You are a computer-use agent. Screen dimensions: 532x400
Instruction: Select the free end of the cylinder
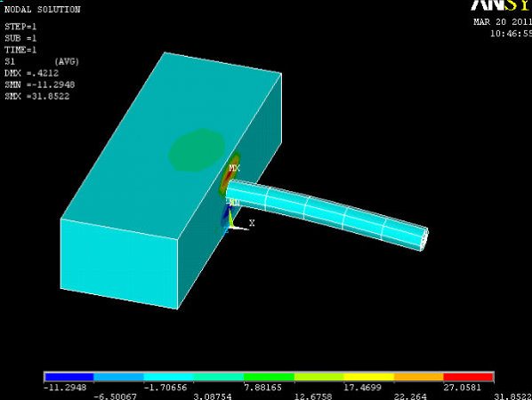pyautogui.click(x=424, y=239)
